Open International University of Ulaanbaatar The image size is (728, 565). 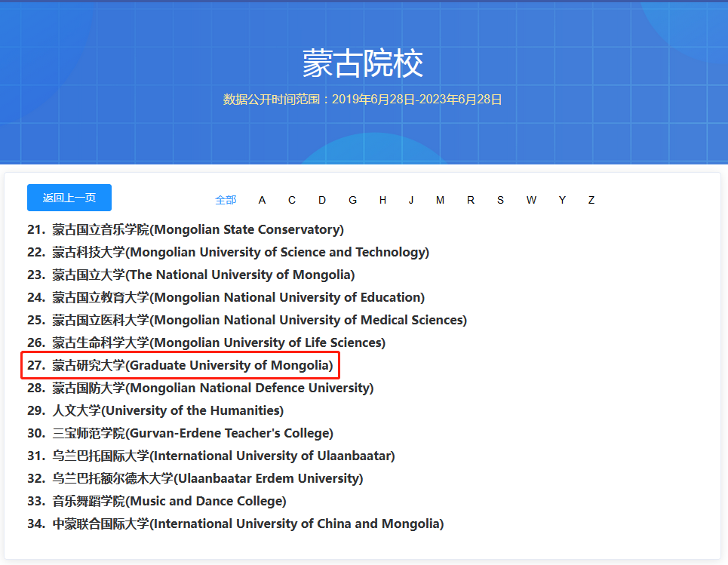210,456
